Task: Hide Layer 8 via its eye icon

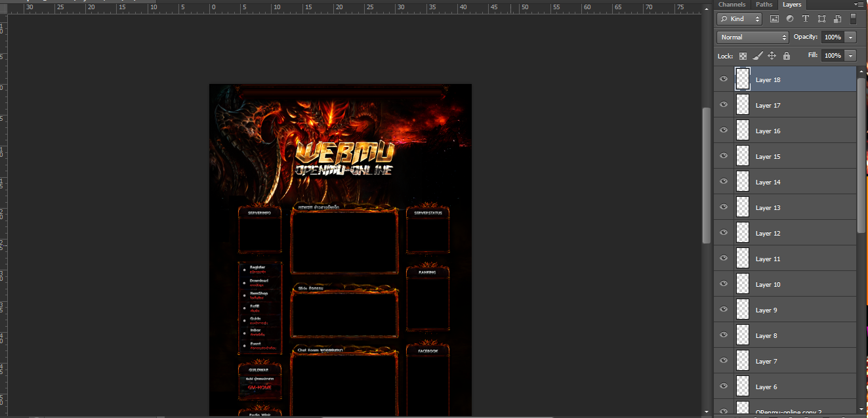Action: click(724, 335)
